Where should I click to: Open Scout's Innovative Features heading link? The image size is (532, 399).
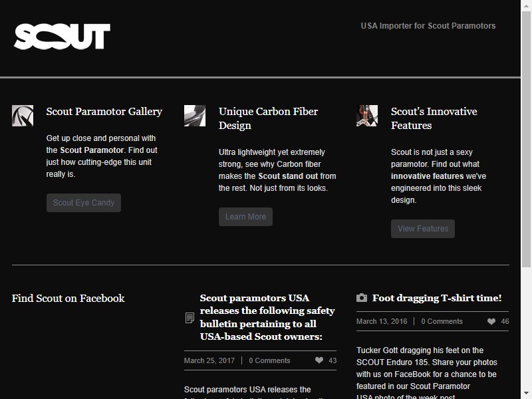click(x=434, y=118)
